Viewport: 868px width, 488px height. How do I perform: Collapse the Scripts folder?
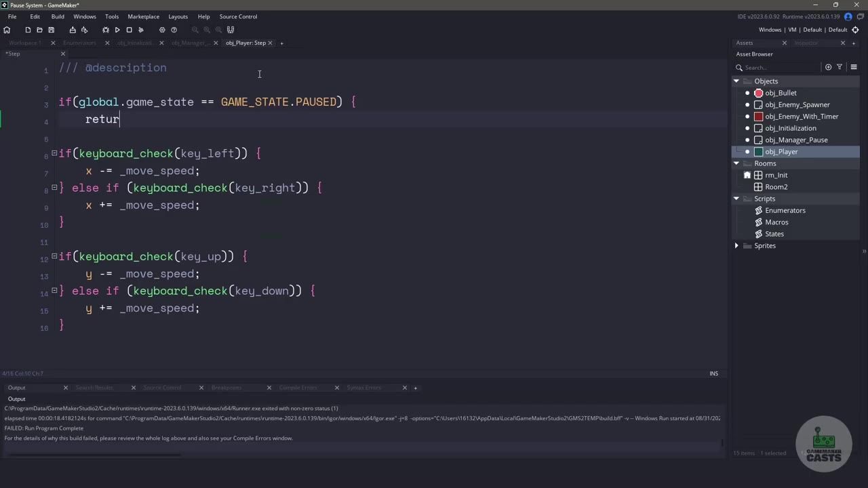(736, 199)
